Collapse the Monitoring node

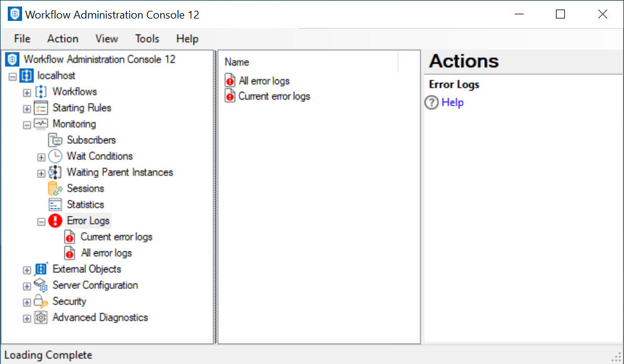tap(27, 125)
